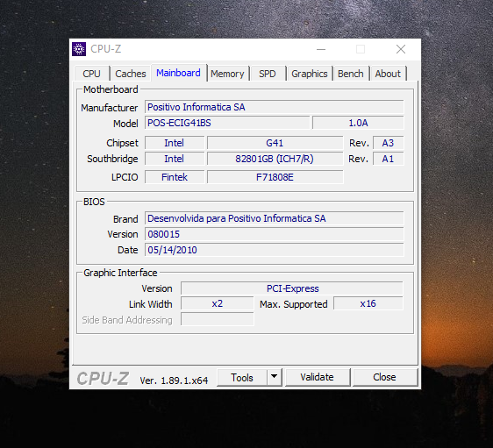Click the Tools button
The height and width of the screenshot is (448, 493).
click(x=242, y=377)
